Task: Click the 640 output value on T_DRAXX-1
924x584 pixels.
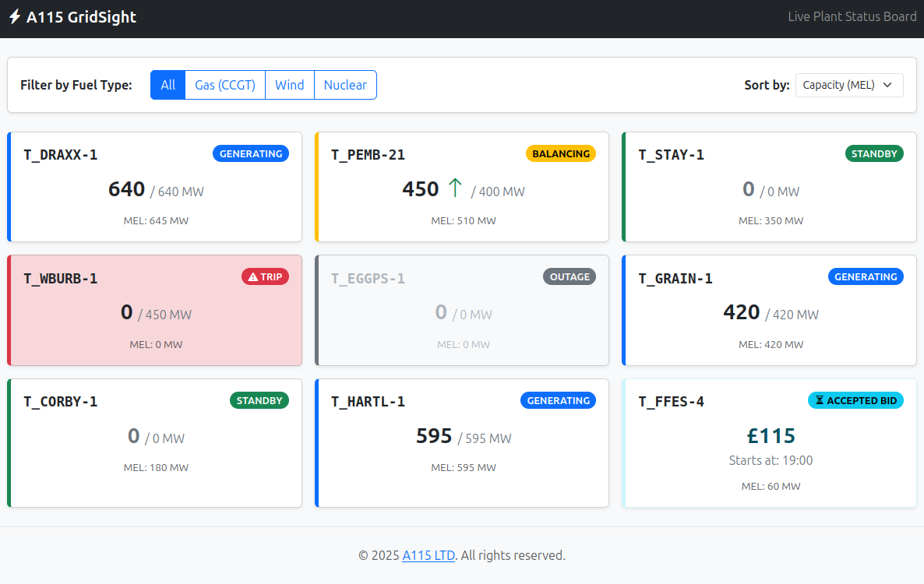Action: click(127, 189)
